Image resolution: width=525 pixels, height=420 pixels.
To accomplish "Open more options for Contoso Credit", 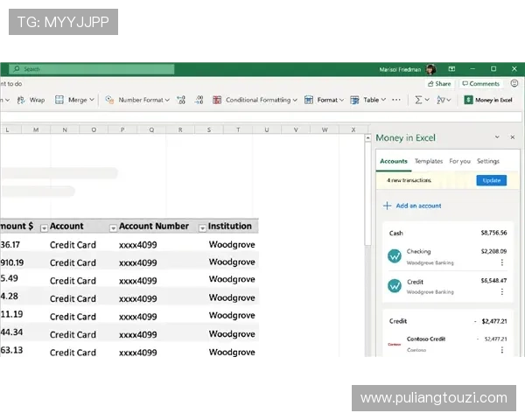I will click(x=501, y=349).
